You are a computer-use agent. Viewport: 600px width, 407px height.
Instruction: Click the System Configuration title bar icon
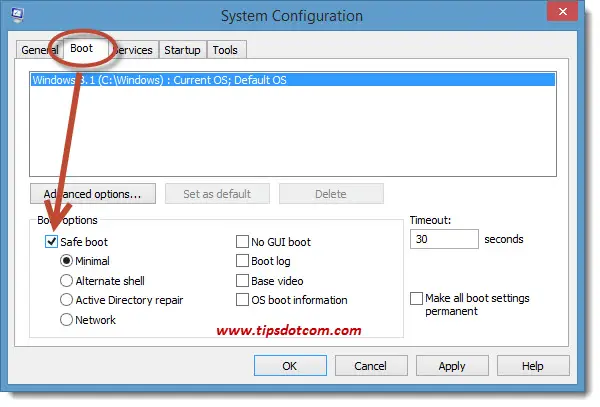point(18,15)
